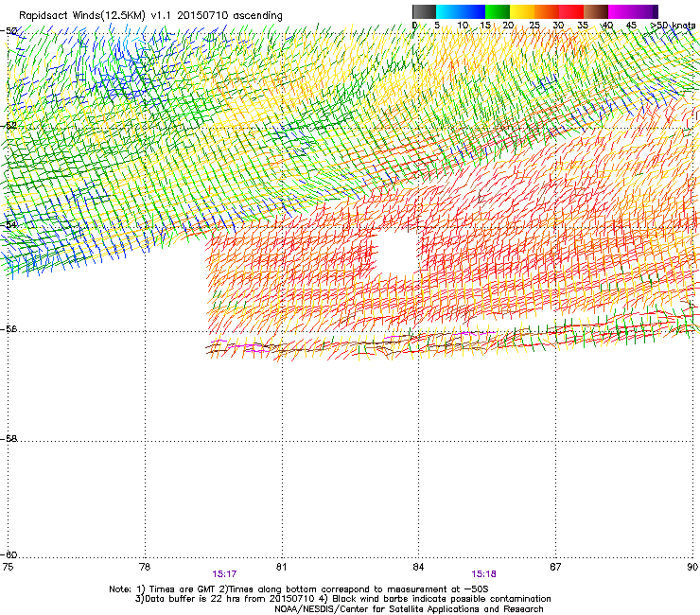Select the '-56' latitude axis label
700x615 pixels.
click(9, 329)
